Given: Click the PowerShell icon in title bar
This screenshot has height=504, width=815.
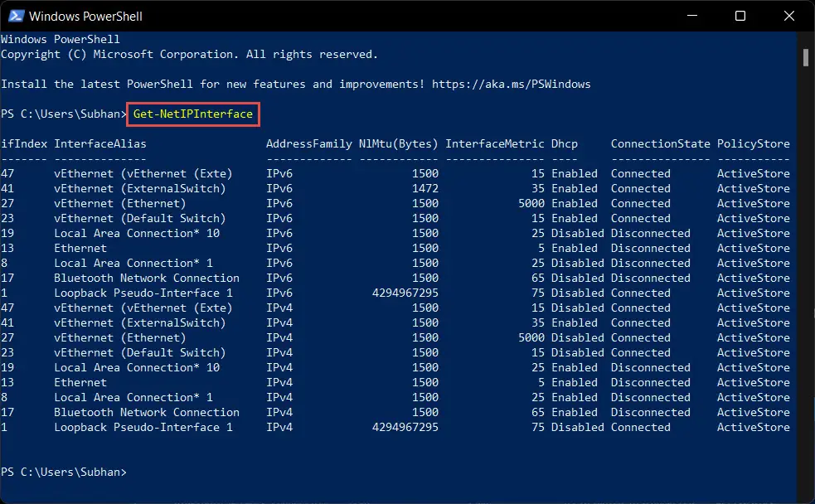Looking at the screenshot, I should [x=16, y=16].
